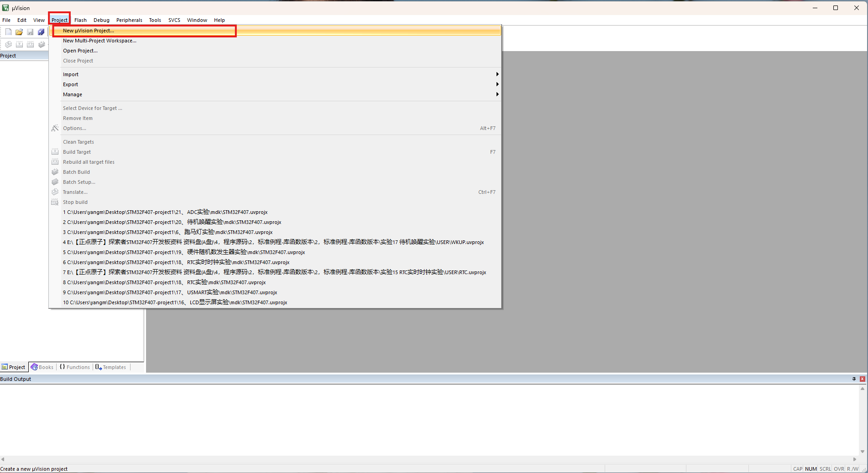This screenshot has width=868, height=473.
Task: Click the Translate icon in the build toolbar
Action: (8, 44)
